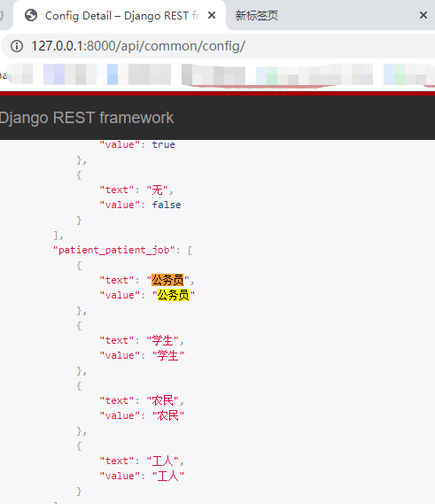Image resolution: width=435 pixels, height=504 pixels.
Task: Click the blue blurred bookmark icon
Action: click(113, 74)
